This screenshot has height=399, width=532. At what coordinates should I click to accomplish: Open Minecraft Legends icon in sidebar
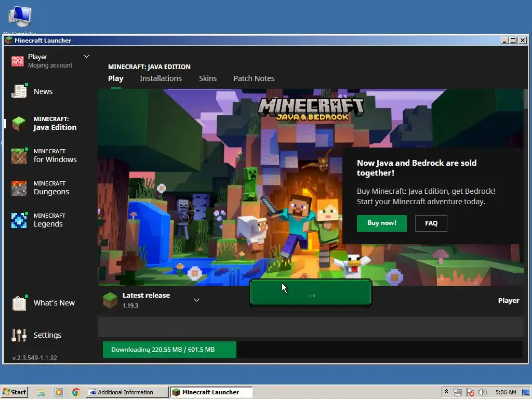19,220
